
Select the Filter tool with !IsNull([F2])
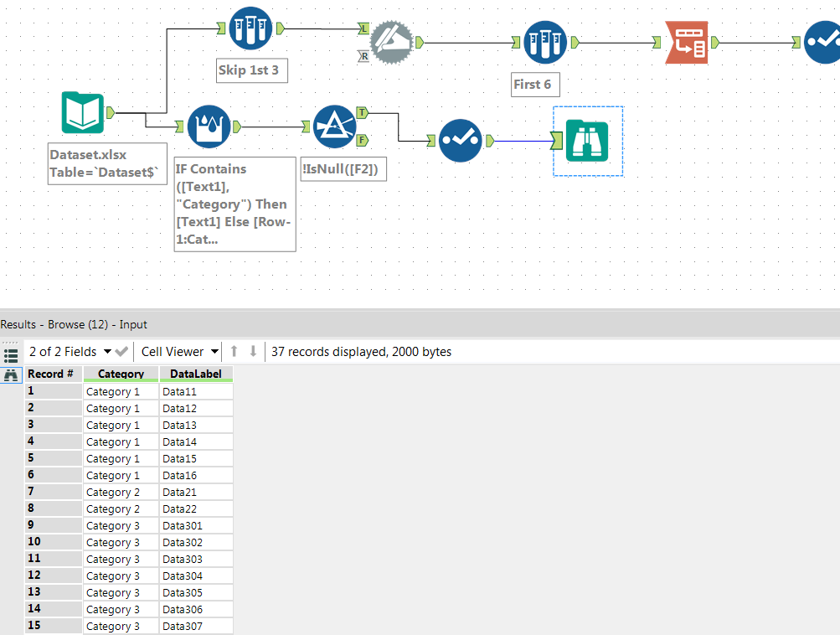[x=334, y=126]
